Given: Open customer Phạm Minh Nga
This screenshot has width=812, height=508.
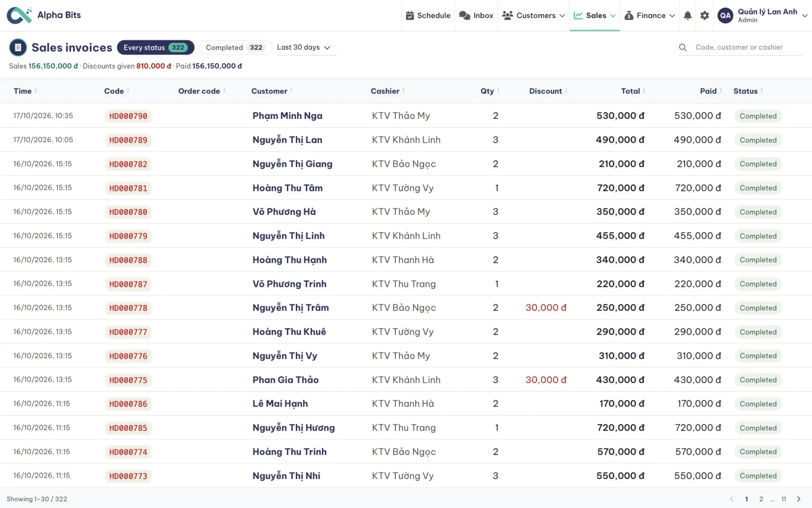Looking at the screenshot, I should click(287, 116).
